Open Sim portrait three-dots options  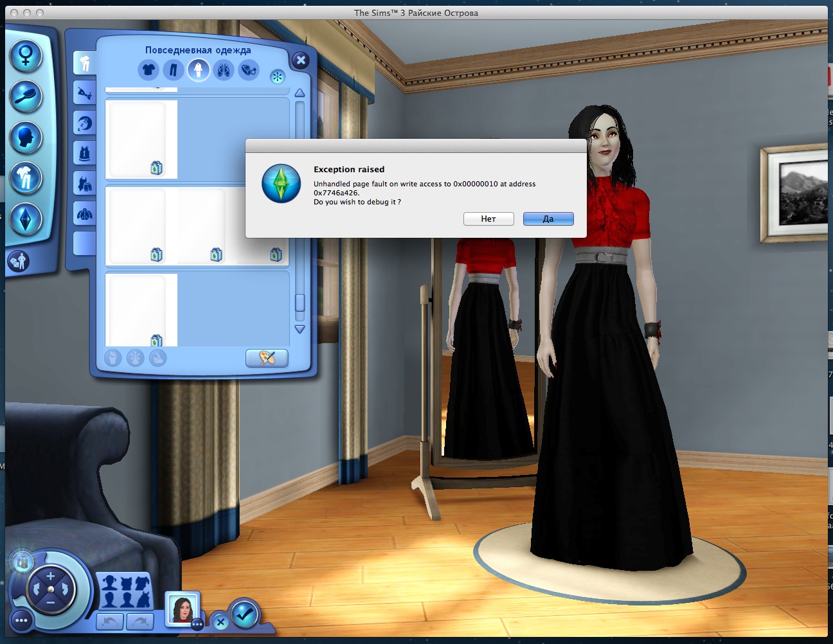[197, 624]
